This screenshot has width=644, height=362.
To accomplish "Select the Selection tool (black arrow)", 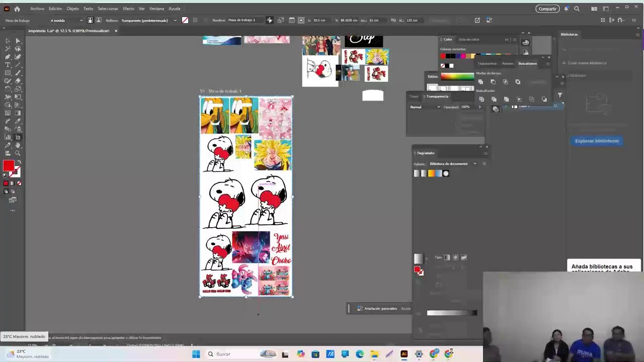I will 8,40.
